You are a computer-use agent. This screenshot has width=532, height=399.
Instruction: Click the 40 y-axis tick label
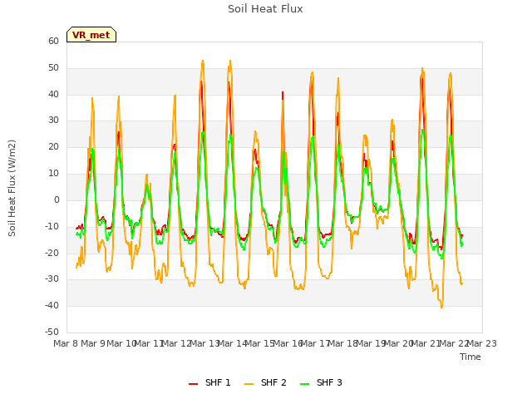[x=53, y=94]
